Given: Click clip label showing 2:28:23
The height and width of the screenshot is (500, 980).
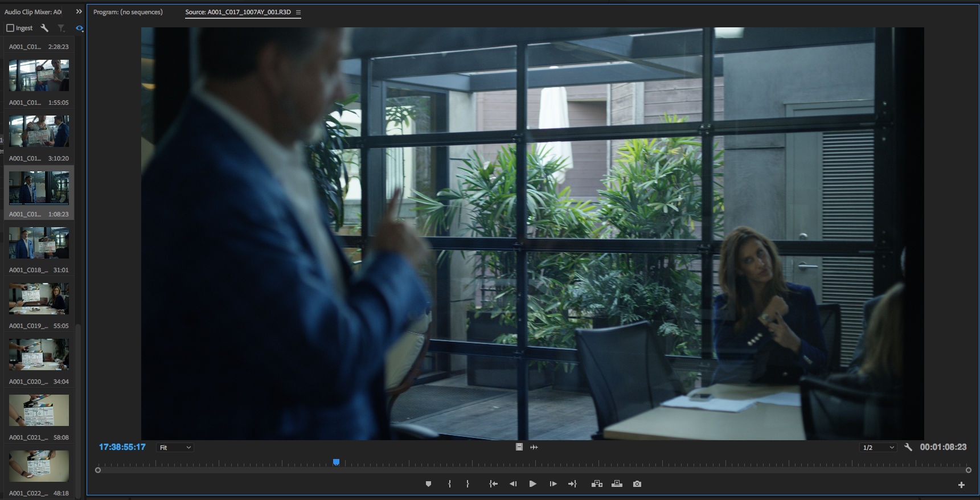Looking at the screenshot, I should click(39, 47).
